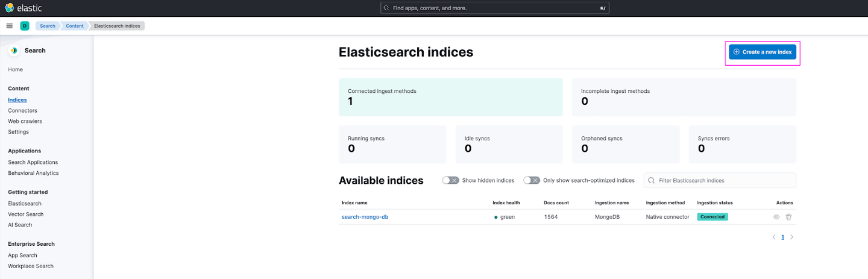Delete search-mongo-db index with trash icon
This screenshot has height=279, width=868.
click(788, 217)
